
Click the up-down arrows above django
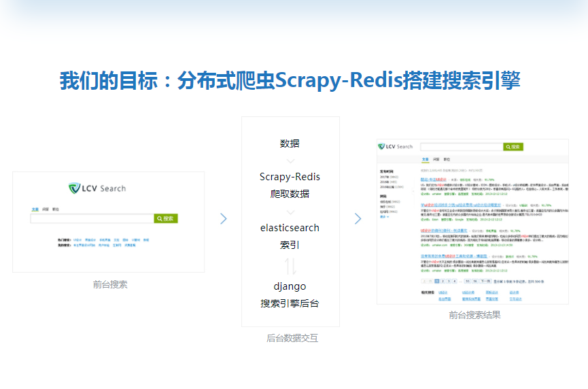coord(290,266)
